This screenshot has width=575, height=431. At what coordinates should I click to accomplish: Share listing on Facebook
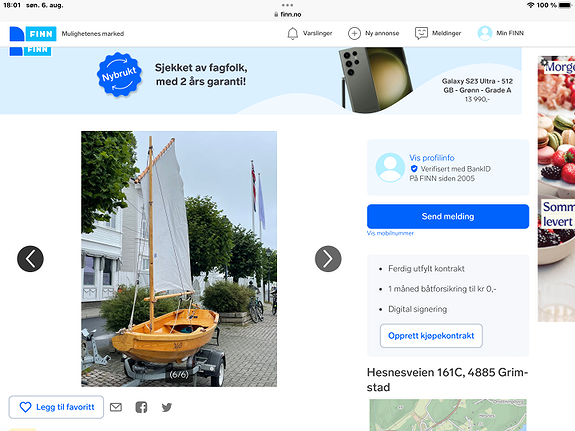tap(141, 407)
